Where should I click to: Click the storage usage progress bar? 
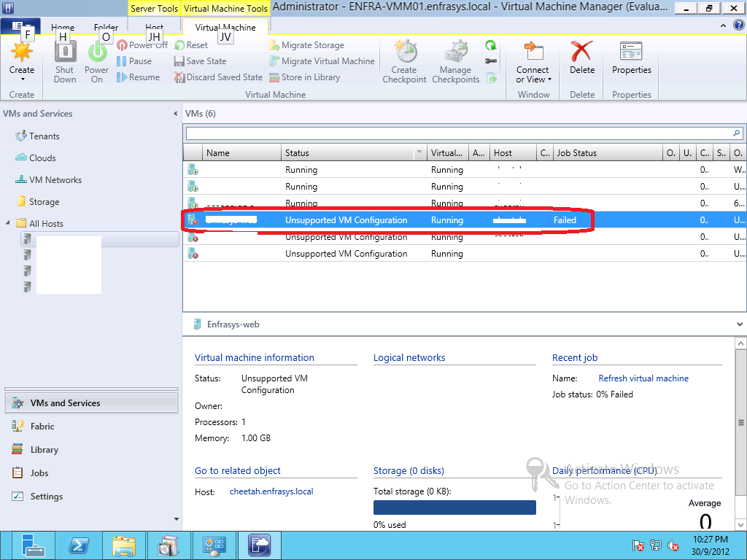[454, 507]
